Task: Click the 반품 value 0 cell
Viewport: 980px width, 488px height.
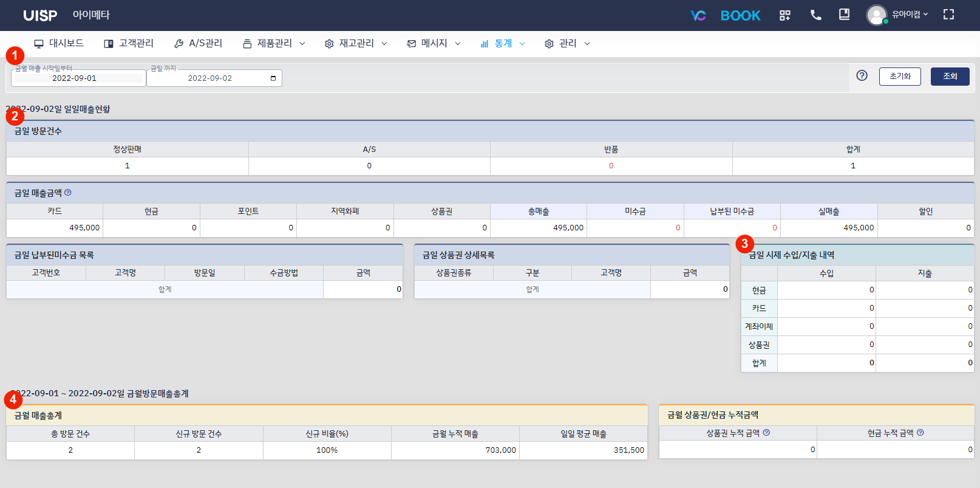Action: click(611, 166)
